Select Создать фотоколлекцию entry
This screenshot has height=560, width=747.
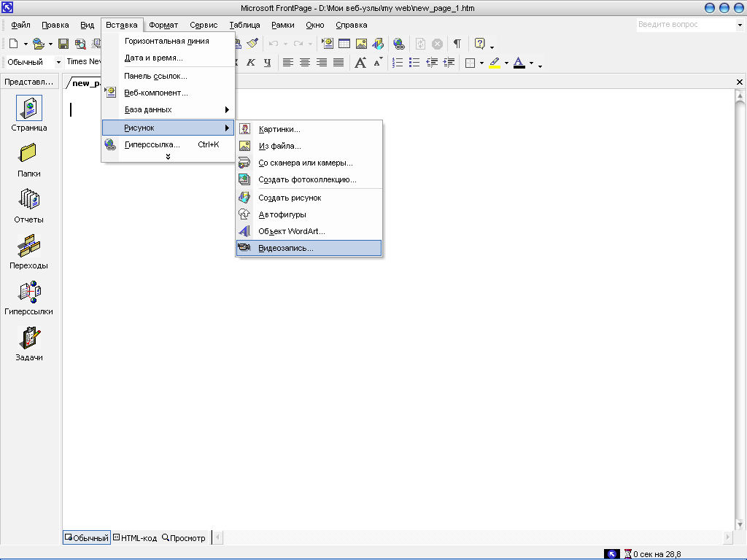click(x=309, y=179)
